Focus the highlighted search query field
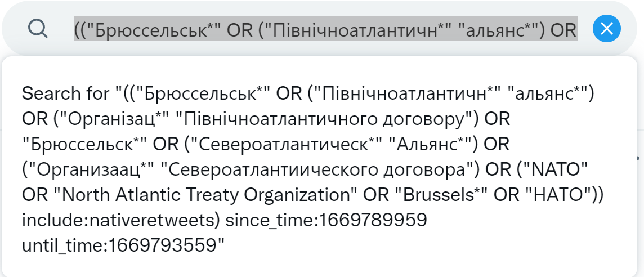The width and height of the screenshot is (644, 277). [x=326, y=29]
